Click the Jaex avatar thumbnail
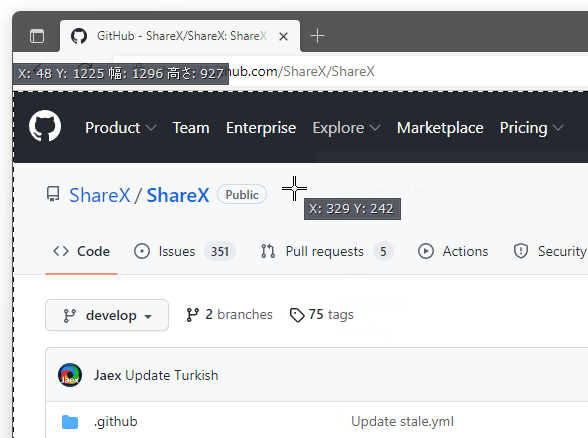Viewport: 588px width, 438px height. pos(70,375)
